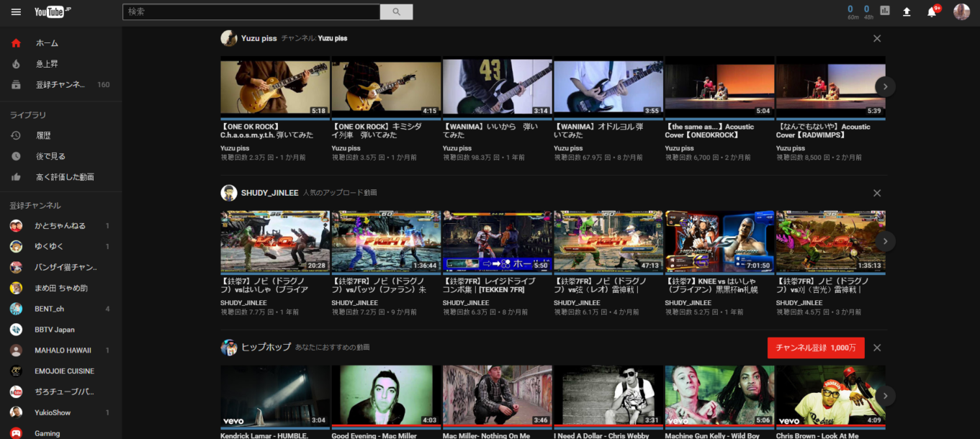Click the バンザイ猫チャン channel avatar
980x439 pixels.
tap(16, 268)
